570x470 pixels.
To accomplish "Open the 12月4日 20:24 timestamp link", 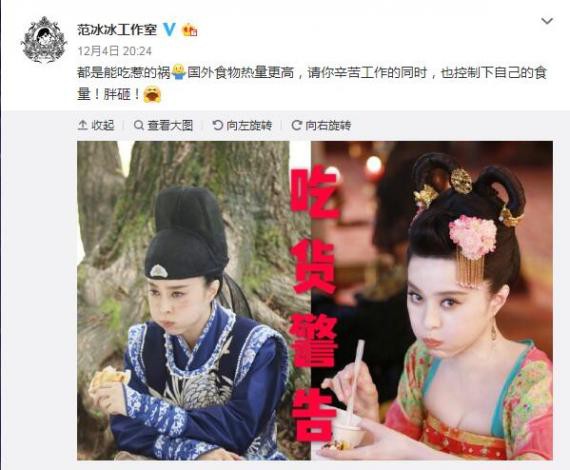I will pyautogui.click(x=115, y=51).
